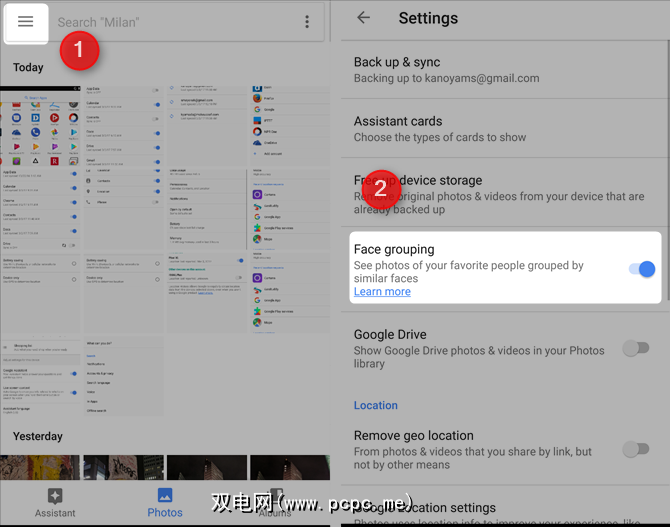Select the Yesterday date header

tap(38, 436)
